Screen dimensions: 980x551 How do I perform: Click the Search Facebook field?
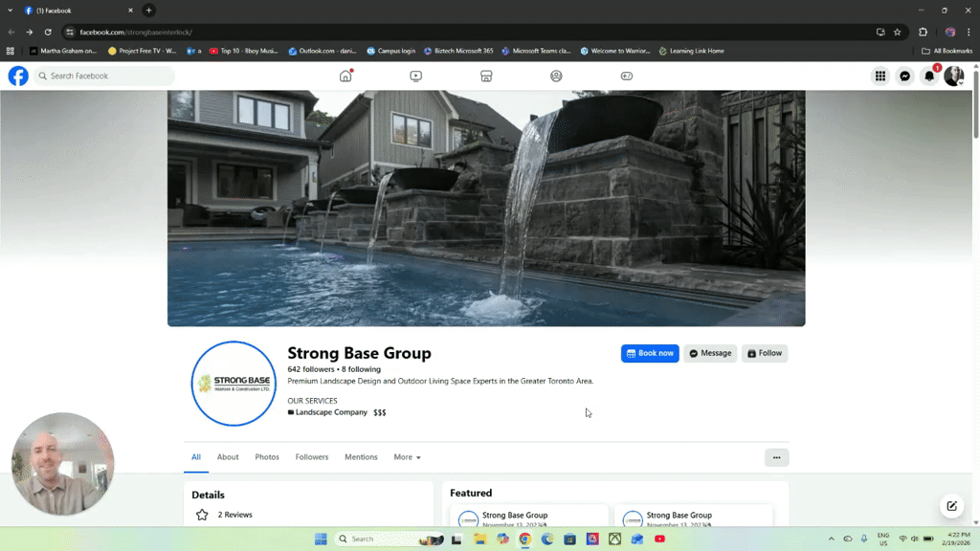point(104,76)
